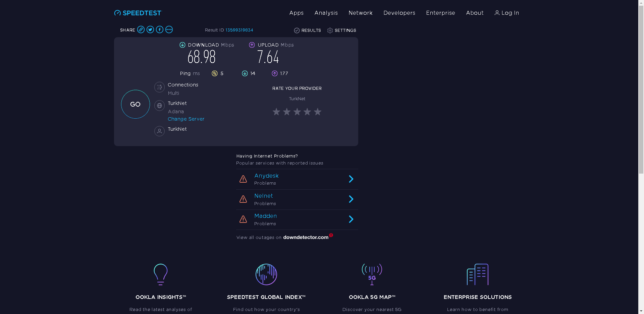Open the Nelnet link
This screenshot has height=314, width=644.
pyautogui.click(x=264, y=196)
